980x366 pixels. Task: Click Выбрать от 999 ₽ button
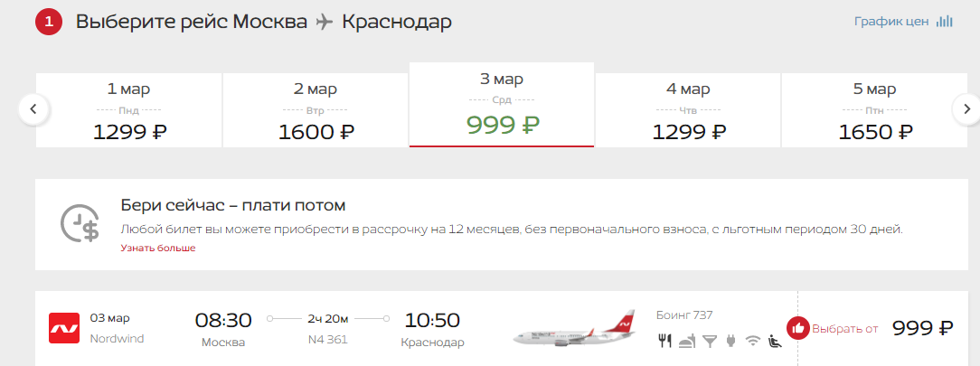(870, 328)
